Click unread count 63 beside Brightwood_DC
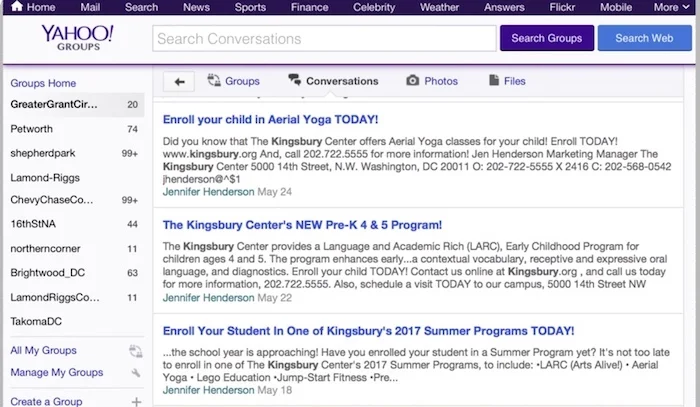Viewport: 700px width, 407px height. [x=132, y=273]
